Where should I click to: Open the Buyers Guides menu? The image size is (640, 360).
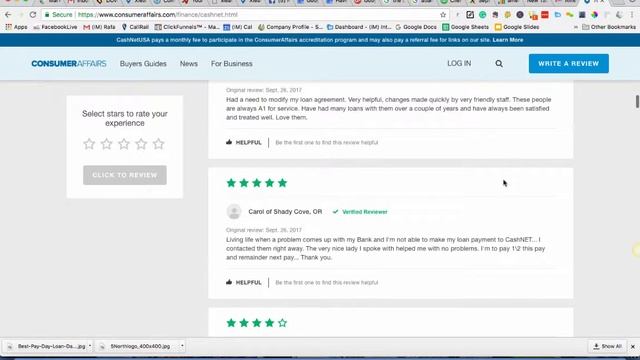click(x=143, y=64)
